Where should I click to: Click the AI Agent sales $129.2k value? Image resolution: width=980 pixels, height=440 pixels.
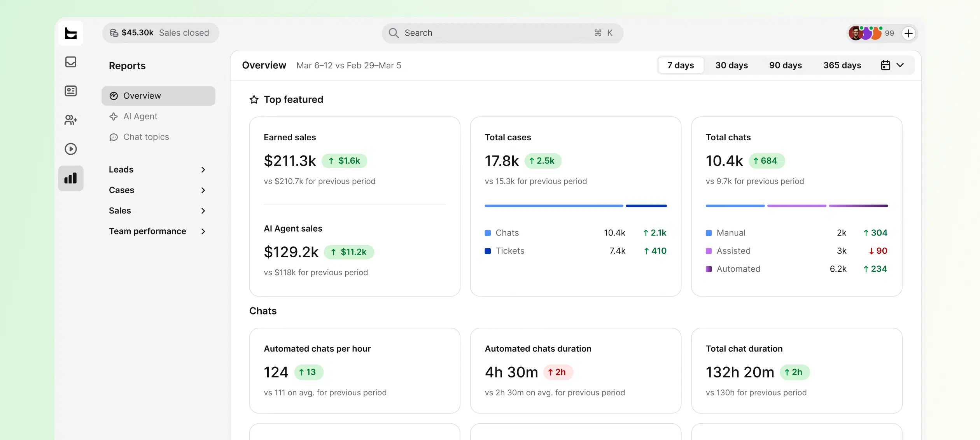(291, 252)
